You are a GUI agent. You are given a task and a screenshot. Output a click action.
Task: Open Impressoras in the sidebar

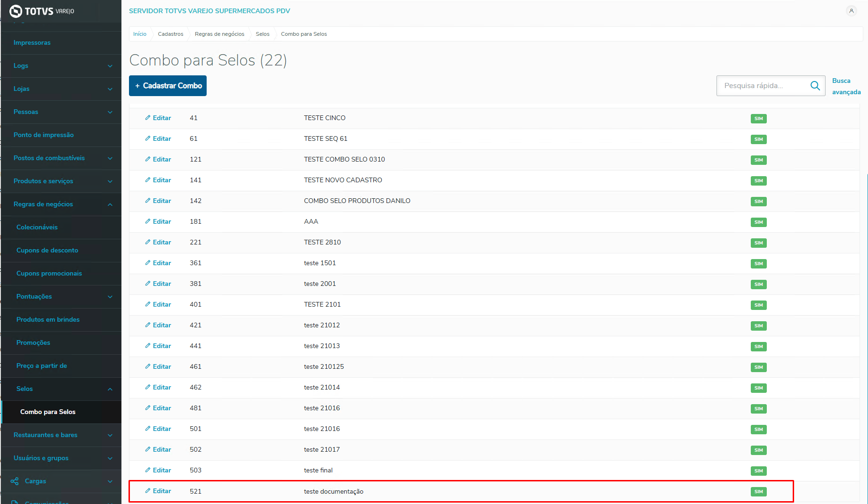pyautogui.click(x=32, y=43)
